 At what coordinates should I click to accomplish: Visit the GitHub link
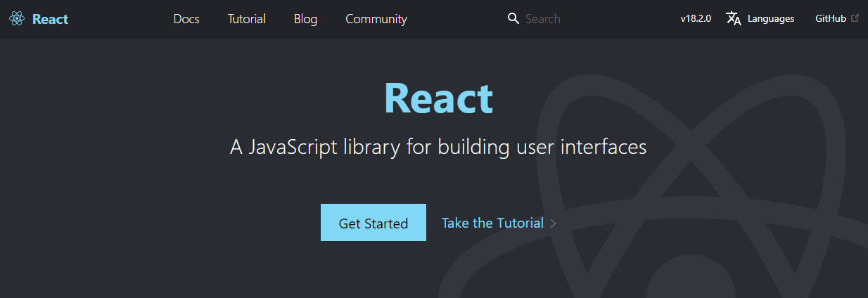831,19
